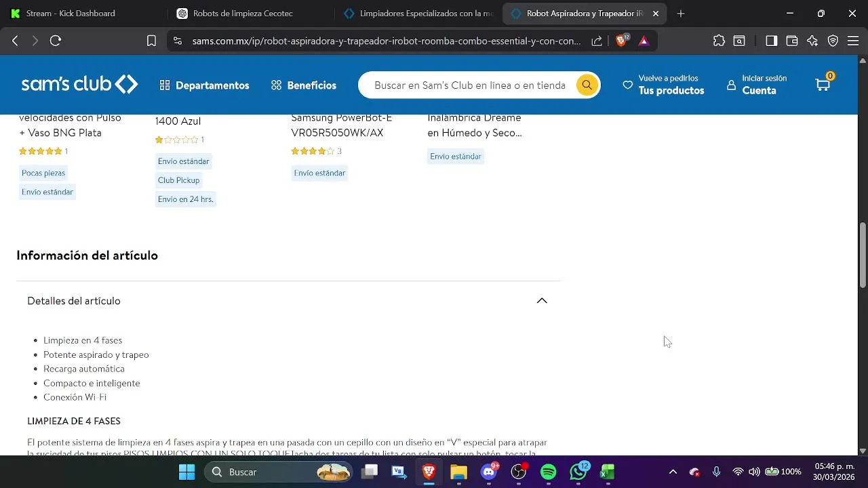Image resolution: width=868 pixels, height=488 pixels.
Task: Open the browser main hamburger menu
Action: (853, 41)
